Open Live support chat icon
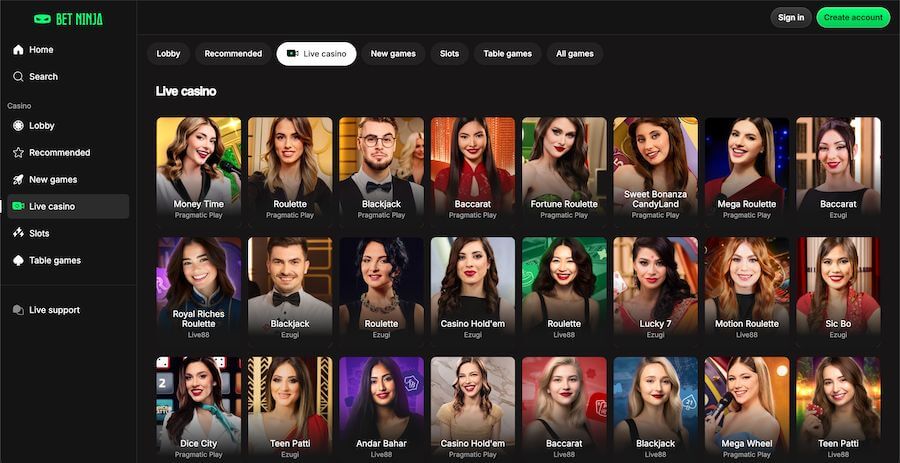 point(18,311)
